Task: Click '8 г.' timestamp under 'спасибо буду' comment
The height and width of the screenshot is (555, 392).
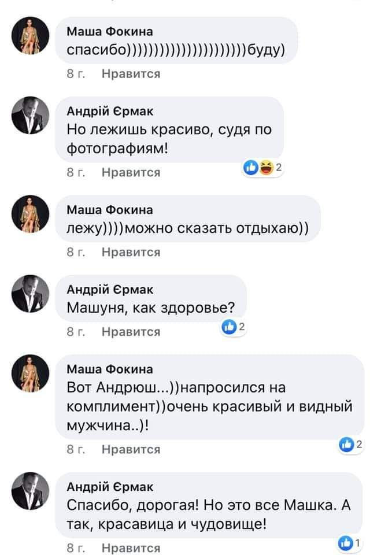Action: (76, 74)
